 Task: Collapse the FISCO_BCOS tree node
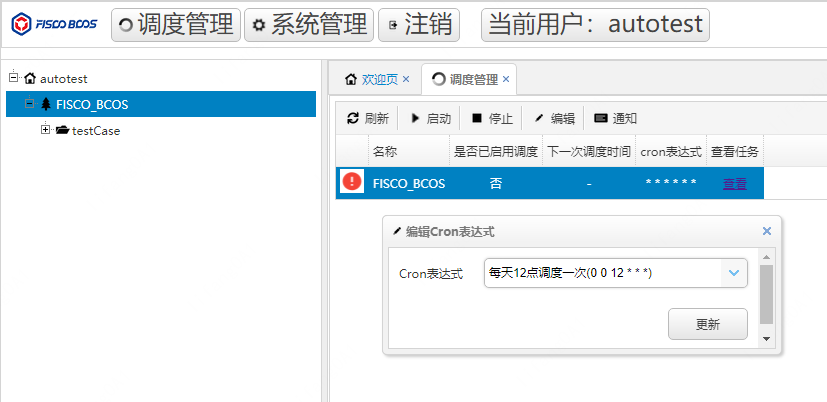(30, 103)
